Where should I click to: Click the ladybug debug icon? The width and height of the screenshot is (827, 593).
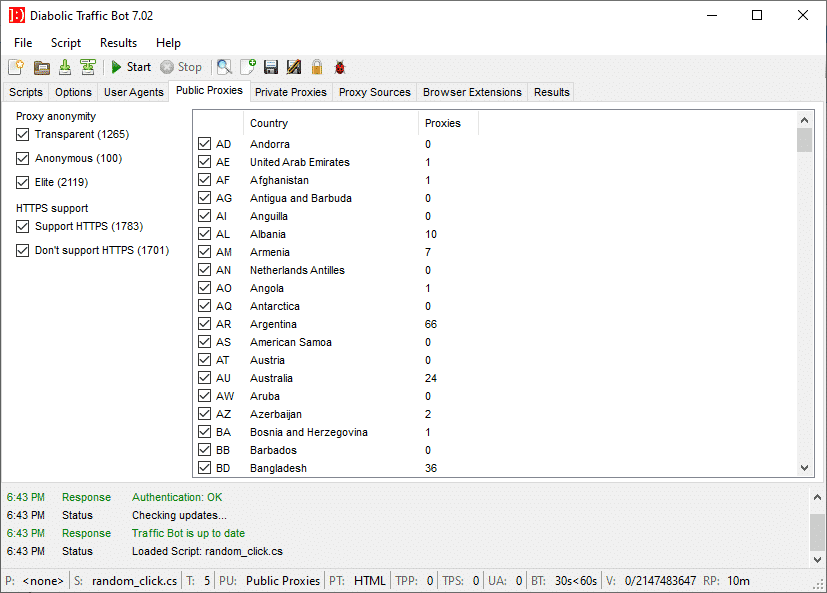340,67
